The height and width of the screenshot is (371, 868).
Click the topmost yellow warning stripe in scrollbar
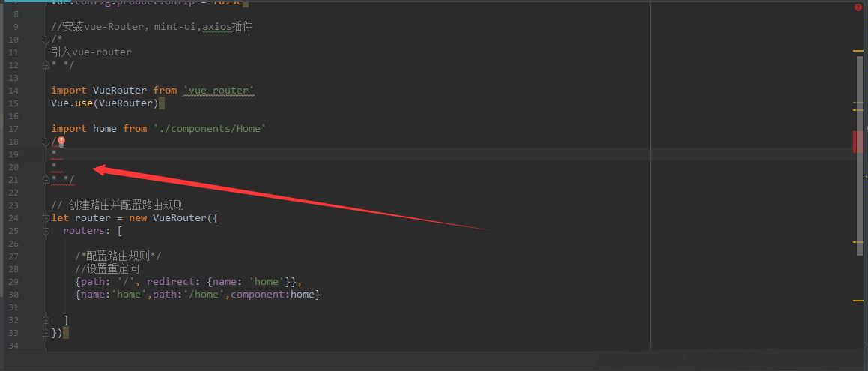click(x=858, y=52)
